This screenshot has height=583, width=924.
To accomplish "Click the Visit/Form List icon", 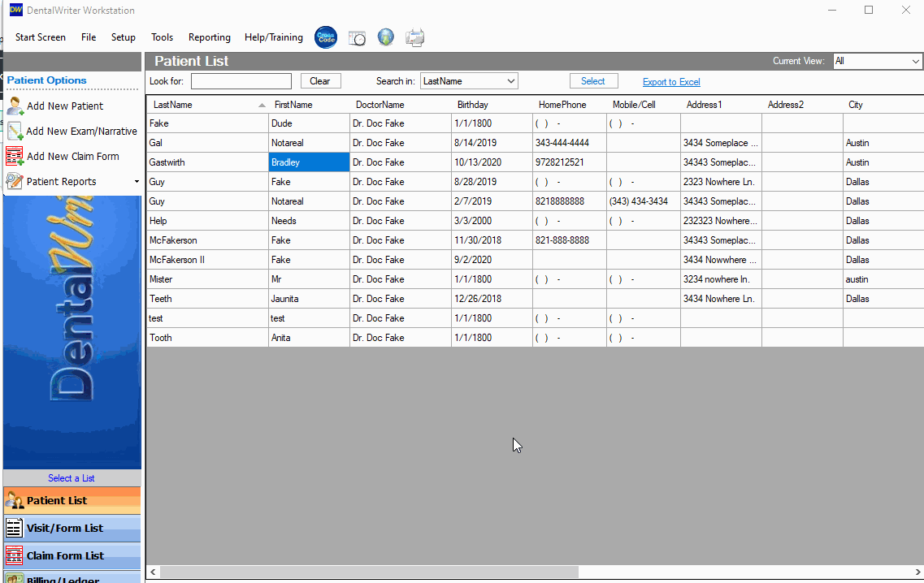I will [14, 529].
